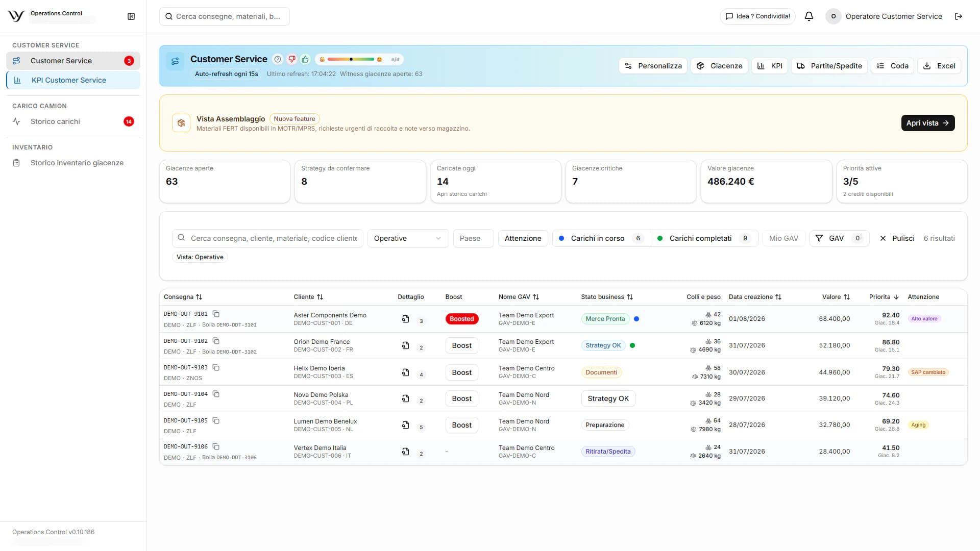
Task: Copy delivery code DEMO-OUT-9104
Action: [216, 394]
